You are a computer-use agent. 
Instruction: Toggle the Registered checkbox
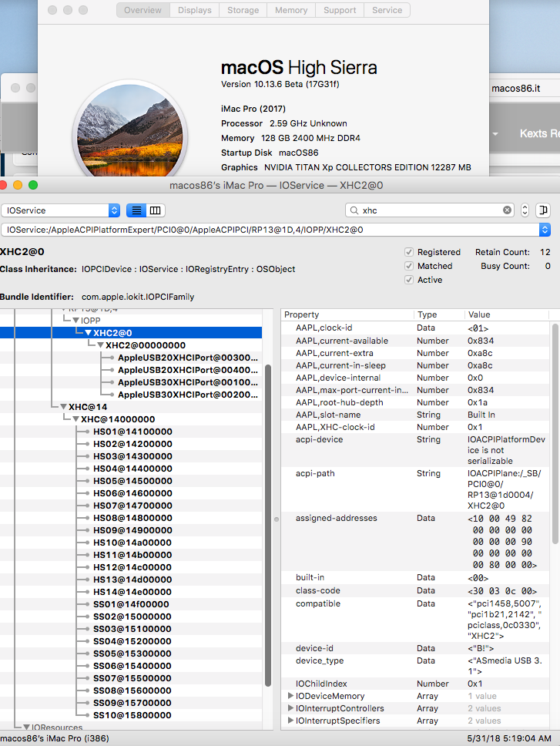[x=409, y=252]
